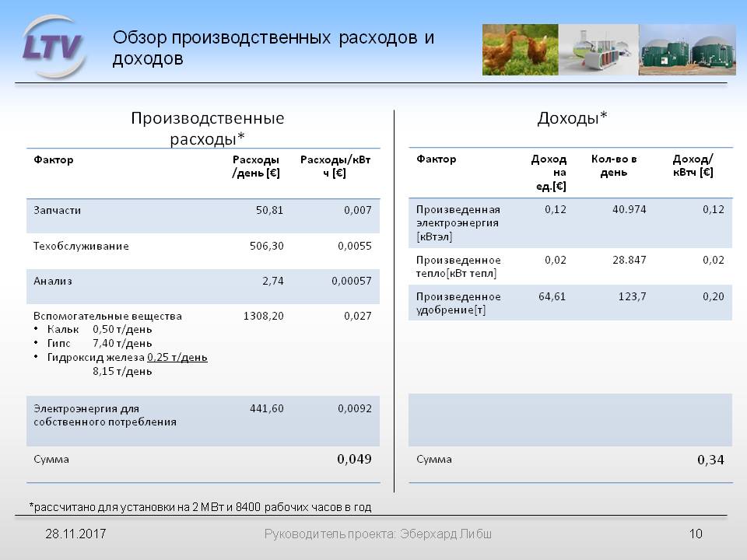Click the LTV logo
747x560 pixels.
click(51, 47)
